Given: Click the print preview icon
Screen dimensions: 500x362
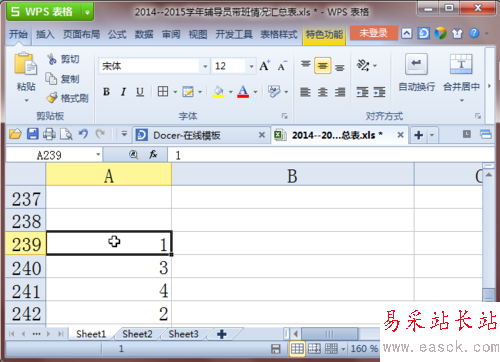Looking at the screenshot, I should 66,134.
